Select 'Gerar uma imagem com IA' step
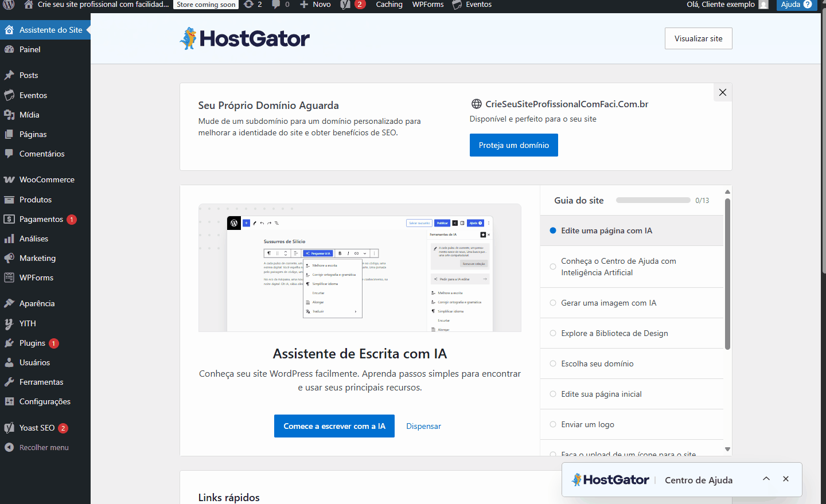 coord(632,303)
